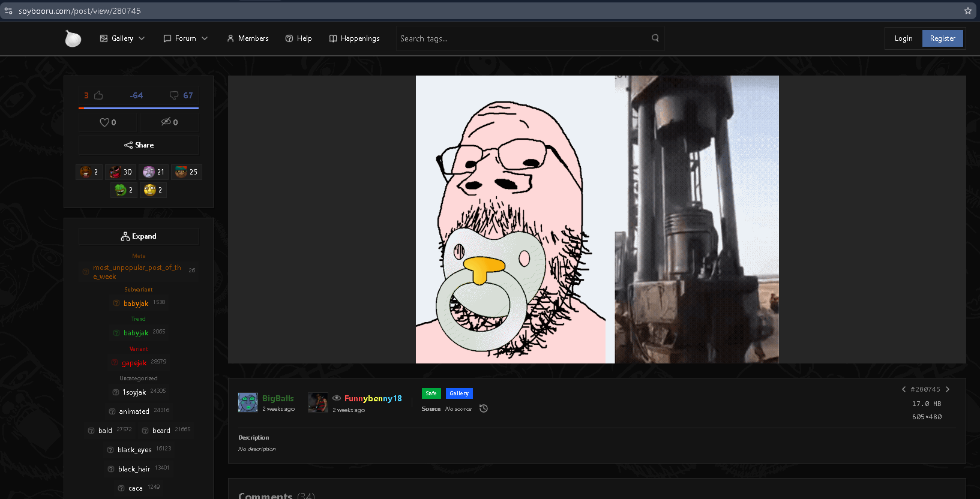The width and height of the screenshot is (980, 499).
Task: Click the onion site logo
Action: click(73, 38)
